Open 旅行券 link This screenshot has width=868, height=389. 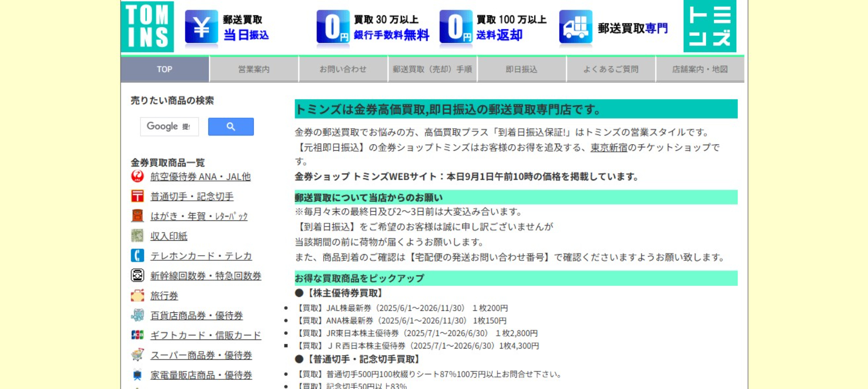click(164, 296)
